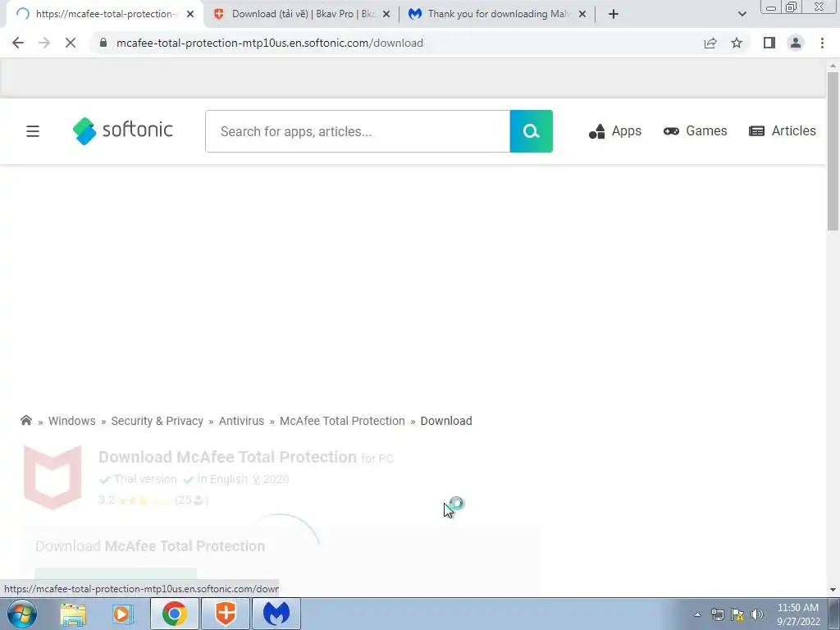Viewport: 840px width, 630px height.
Task: Share this page icon
Action: pos(710,43)
